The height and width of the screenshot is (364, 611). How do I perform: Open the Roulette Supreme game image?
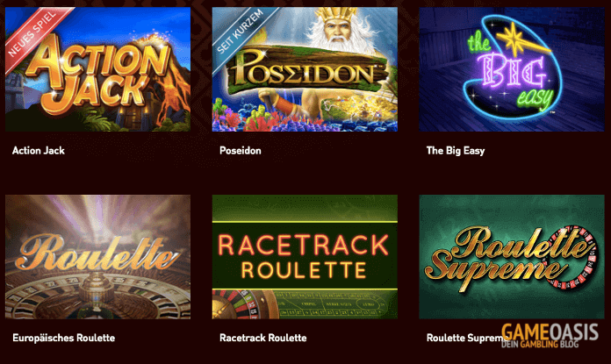click(512, 257)
